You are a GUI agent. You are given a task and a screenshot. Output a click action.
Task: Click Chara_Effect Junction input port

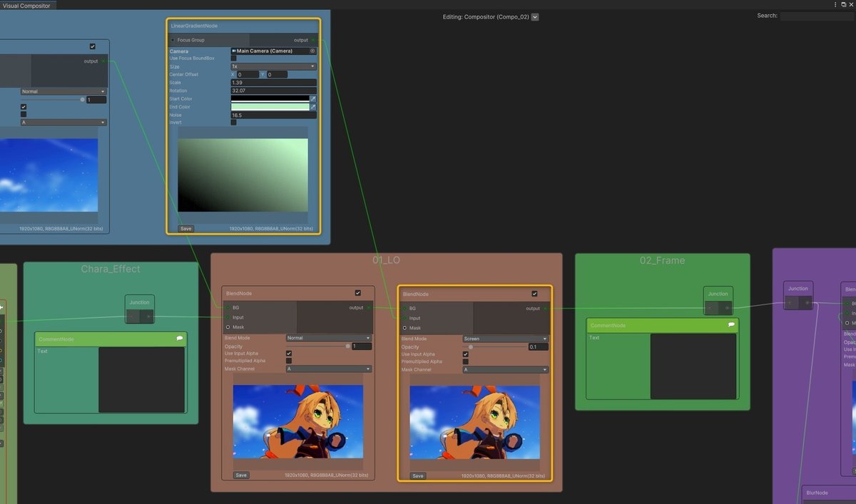131,316
